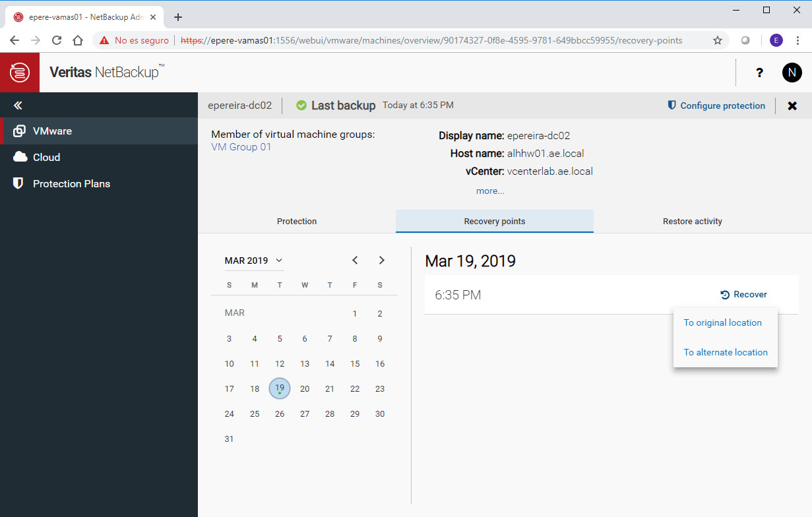This screenshot has width=812, height=517.
Task: Switch to the Restore activity tab
Action: pos(692,222)
